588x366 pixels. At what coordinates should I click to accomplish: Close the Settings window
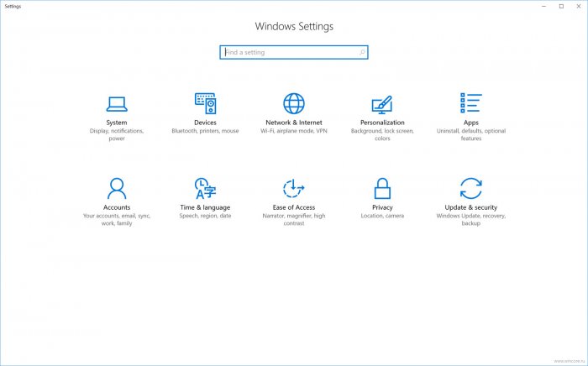click(579, 6)
